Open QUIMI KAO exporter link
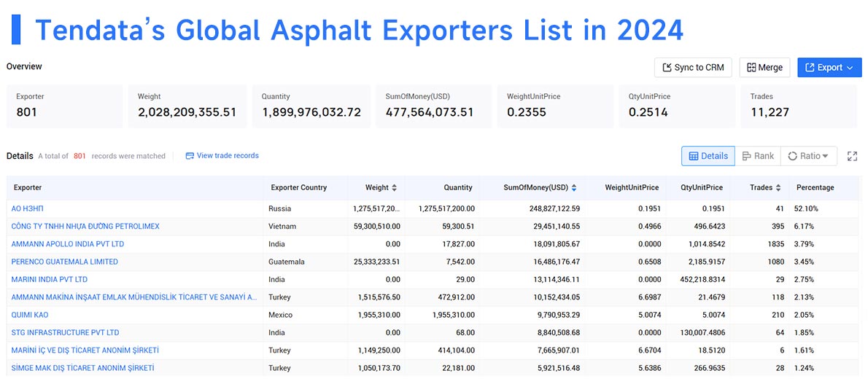 point(30,315)
